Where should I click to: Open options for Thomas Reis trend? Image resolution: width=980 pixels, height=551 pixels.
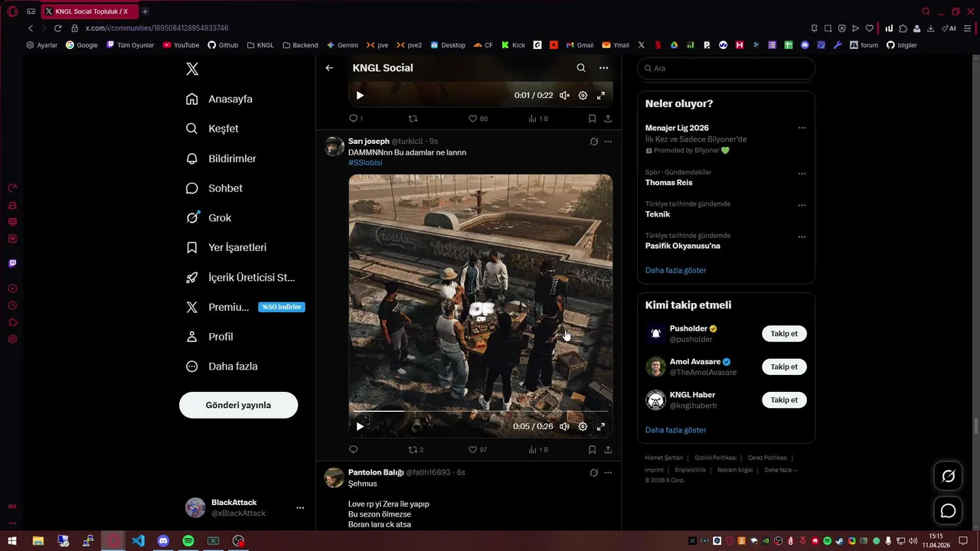click(802, 173)
